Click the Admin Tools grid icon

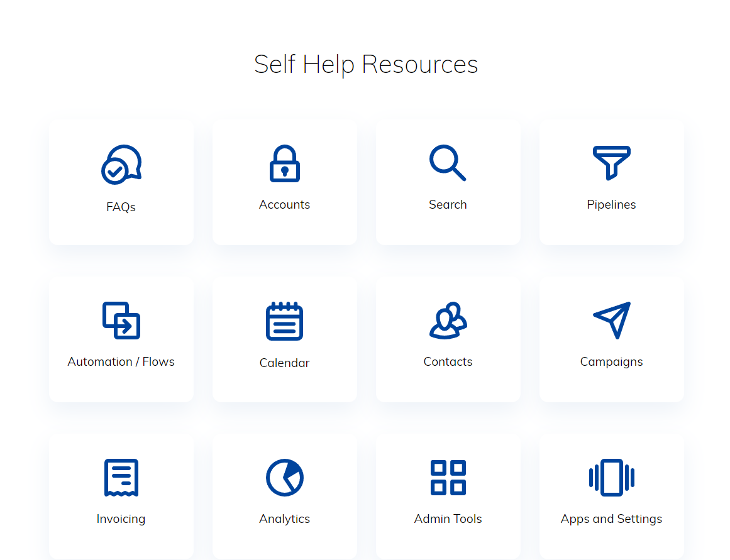[x=448, y=478]
